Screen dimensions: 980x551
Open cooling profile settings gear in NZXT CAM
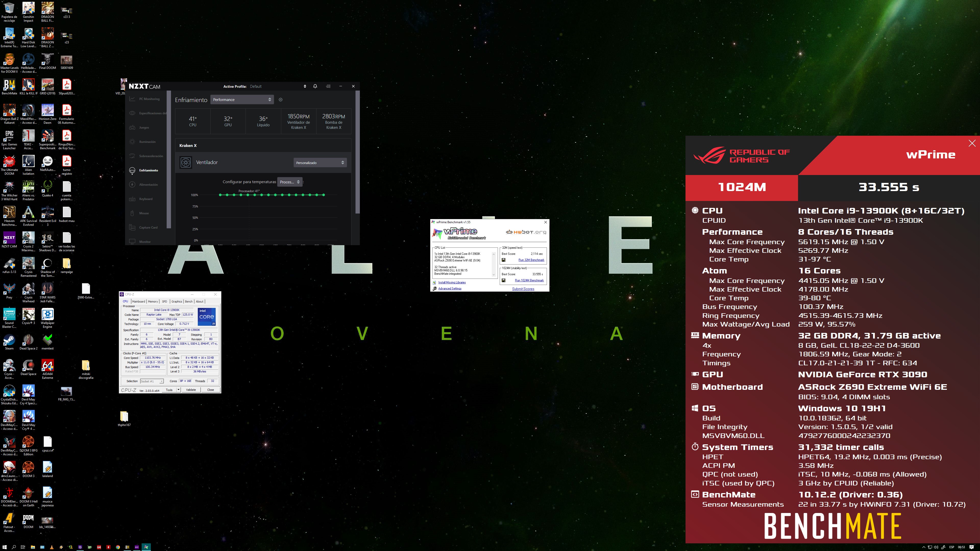coord(281,100)
